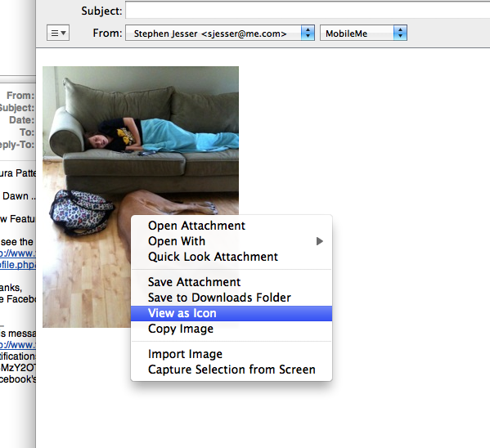490x448 pixels.
Task: Open the MobileMe account dropdown
Action: [363, 34]
